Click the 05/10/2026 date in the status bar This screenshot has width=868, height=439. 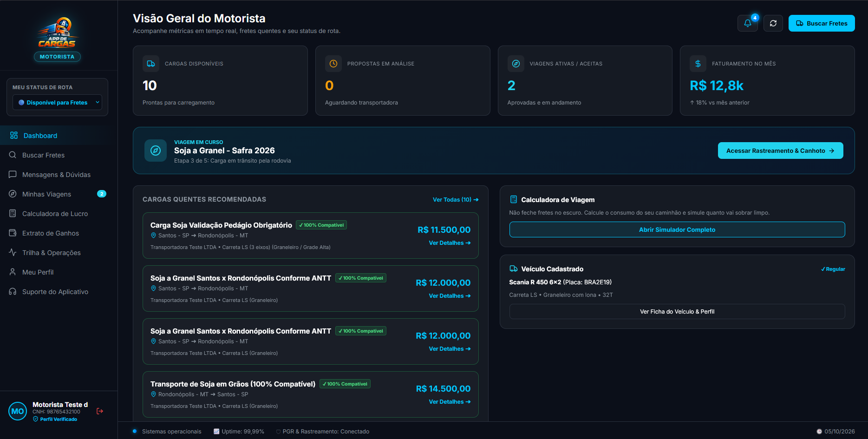click(x=835, y=432)
